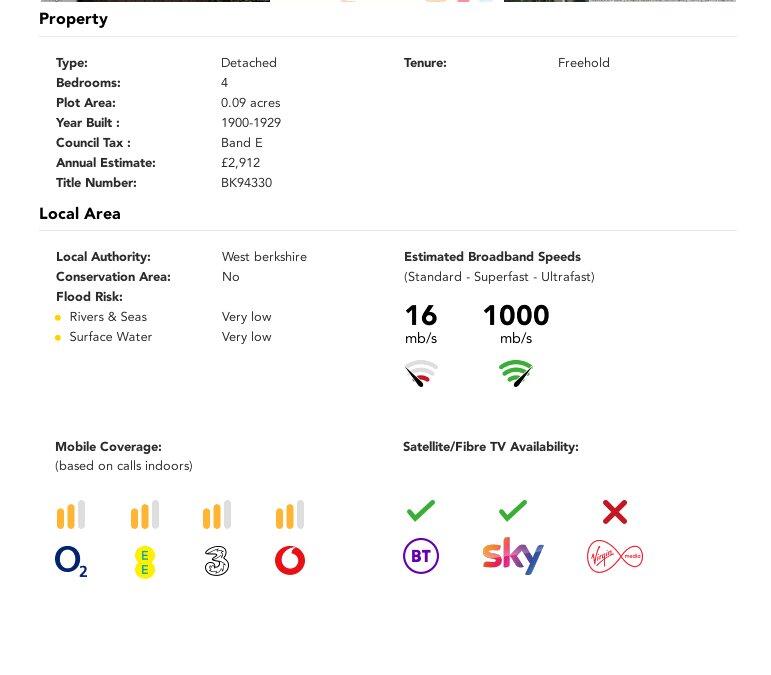Click the Property section heading

pyautogui.click(x=73, y=19)
